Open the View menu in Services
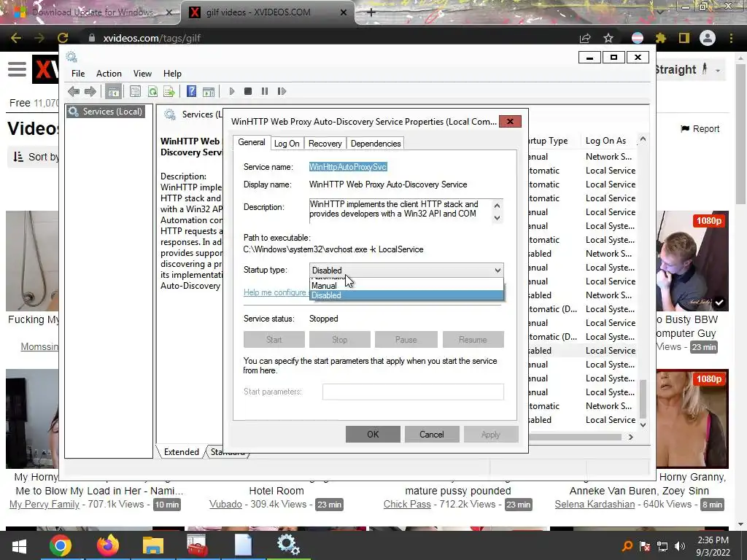Image resolution: width=747 pixels, height=560 pixels. (142, 74)
